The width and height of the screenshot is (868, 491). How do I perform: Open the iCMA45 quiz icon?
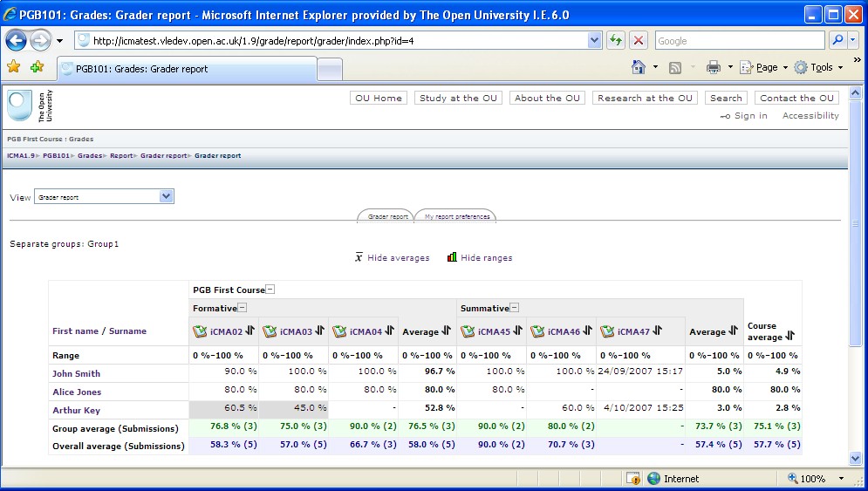468,331
